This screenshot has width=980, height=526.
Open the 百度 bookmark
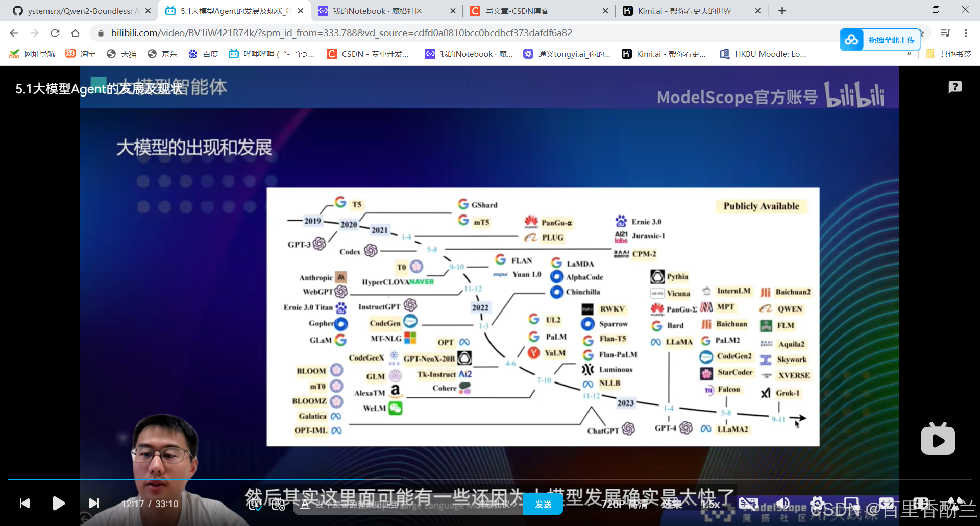203,54
